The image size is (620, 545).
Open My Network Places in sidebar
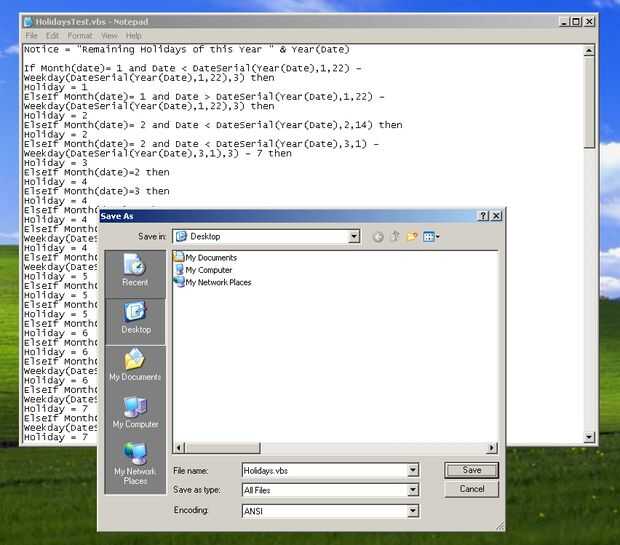pyautogui.click(x=135, y=464)
